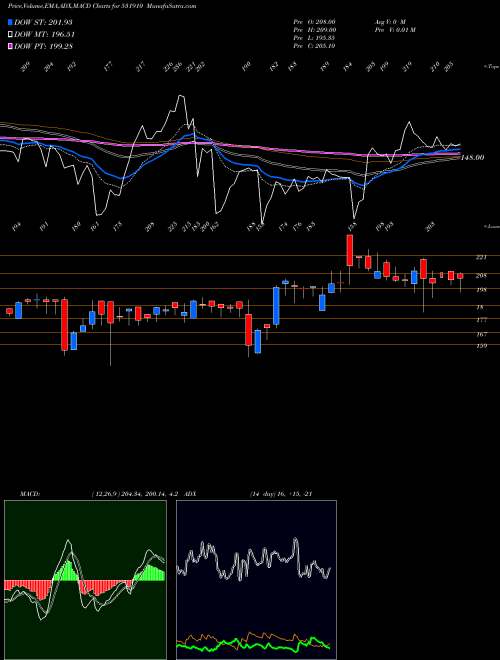Viewport: 500px width, 660px height.
Task: Select the DOW ST: 201.93 label
Action: 43,22
